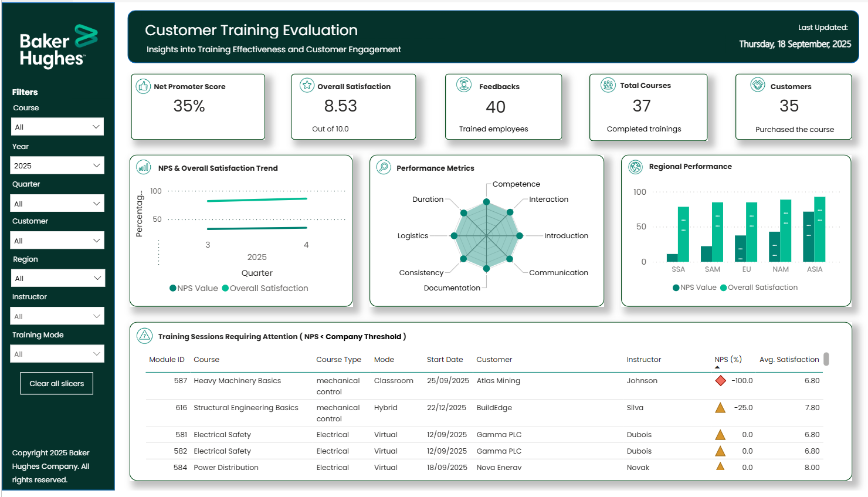
Task: Select Overall Satisfaction legend dot in trend chart
Action: tap(225, 288)
